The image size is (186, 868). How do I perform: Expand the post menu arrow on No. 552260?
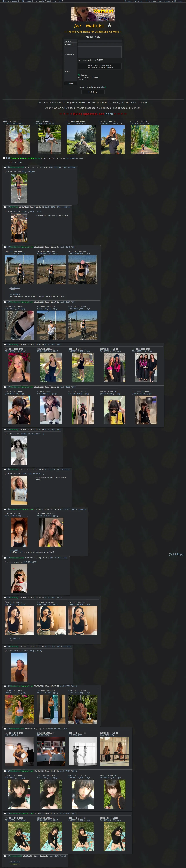click(x=7, y=729)
